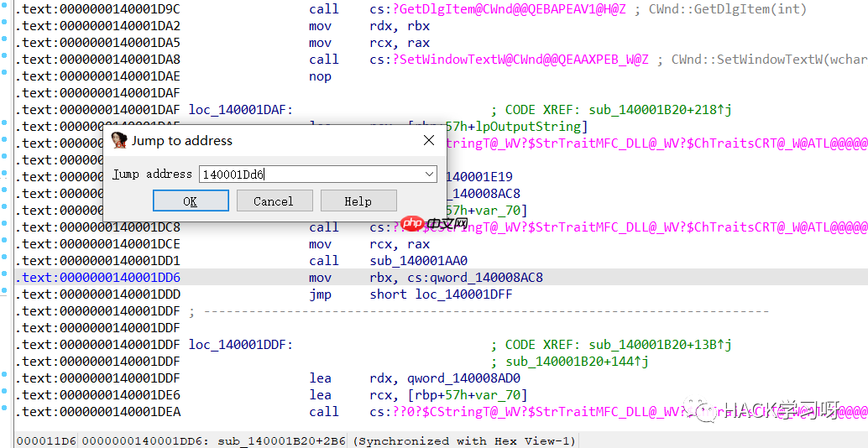Image resolution: width=868 pixels, height=448 pixels.
Task: Select address .text:0000000140001DD1
Action: point(97,261)
